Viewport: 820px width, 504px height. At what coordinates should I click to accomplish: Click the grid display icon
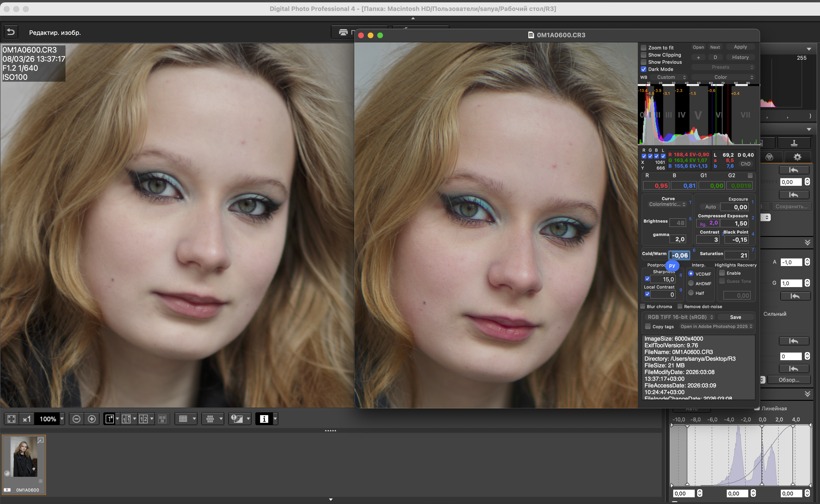point(183,419)
